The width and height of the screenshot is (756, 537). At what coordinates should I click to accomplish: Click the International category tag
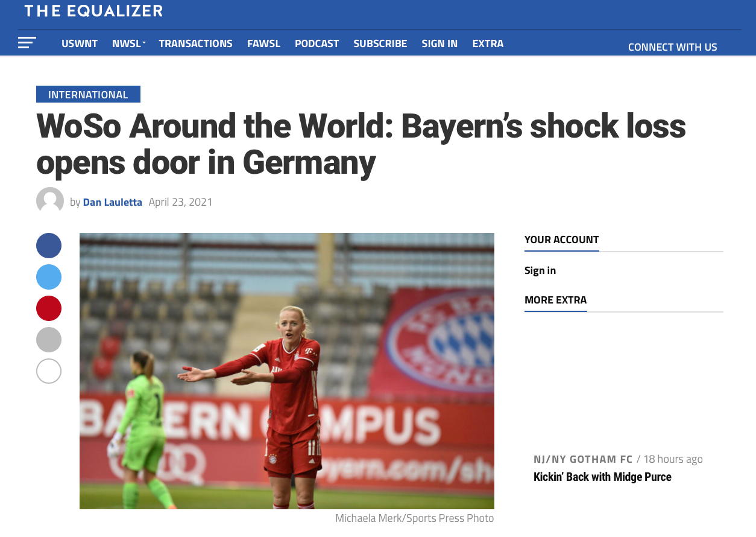(x=88, y=94)
